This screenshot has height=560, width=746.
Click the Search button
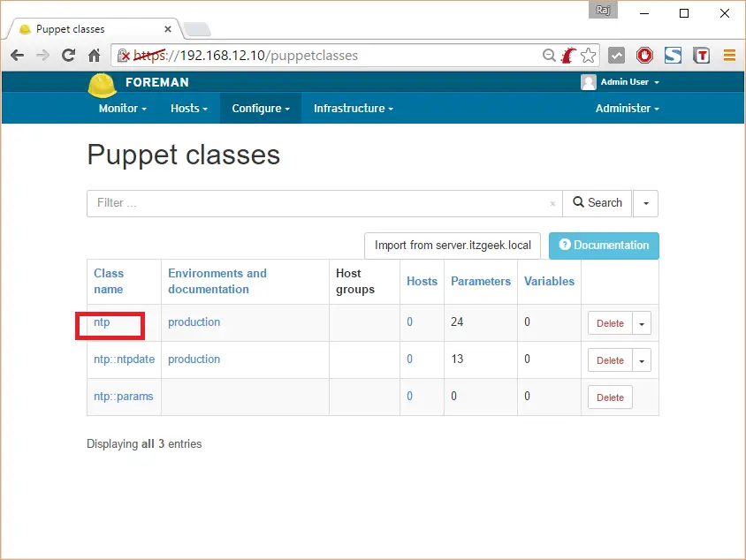(598, 203)
